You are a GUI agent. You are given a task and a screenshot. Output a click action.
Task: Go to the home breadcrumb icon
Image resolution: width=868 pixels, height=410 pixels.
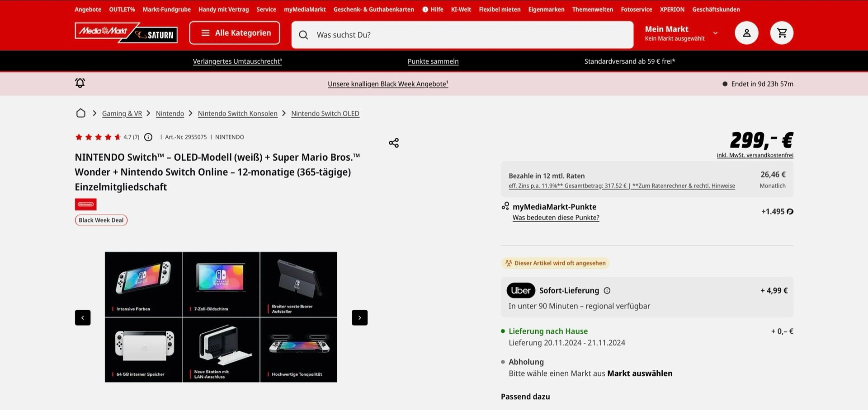[x=81, y=113]
